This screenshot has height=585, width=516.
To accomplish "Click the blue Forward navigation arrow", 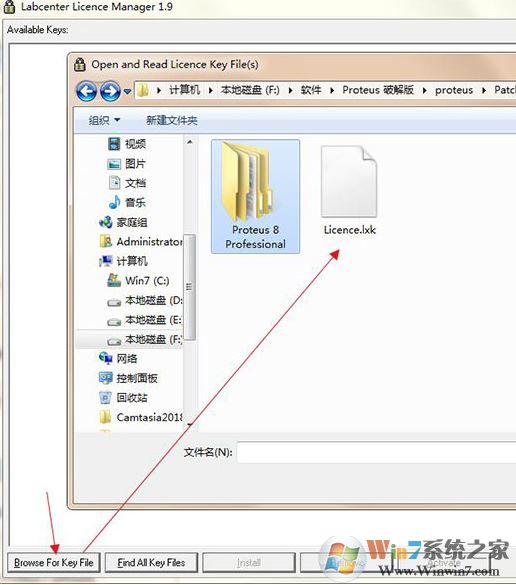I will pos(110,91).
